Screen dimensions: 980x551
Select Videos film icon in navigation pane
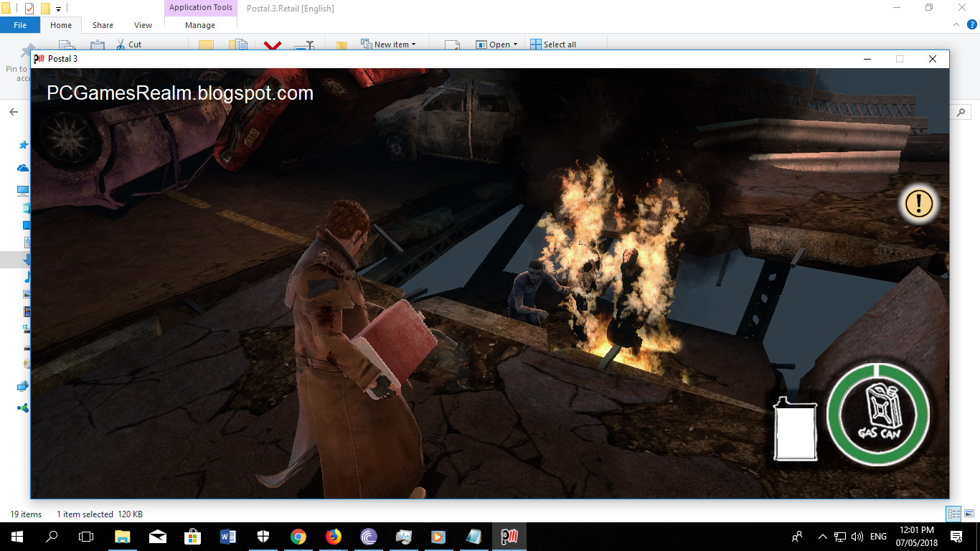(27, 311)
